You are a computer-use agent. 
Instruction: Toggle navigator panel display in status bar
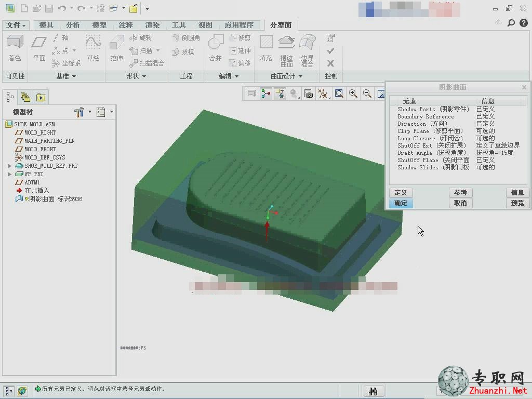tap(9, 391)
